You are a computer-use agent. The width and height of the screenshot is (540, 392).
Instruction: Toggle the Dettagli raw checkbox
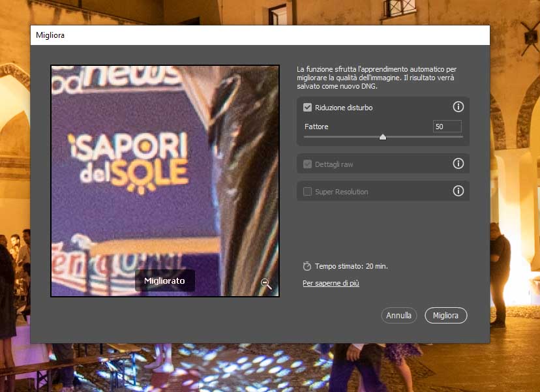(307, 164)
